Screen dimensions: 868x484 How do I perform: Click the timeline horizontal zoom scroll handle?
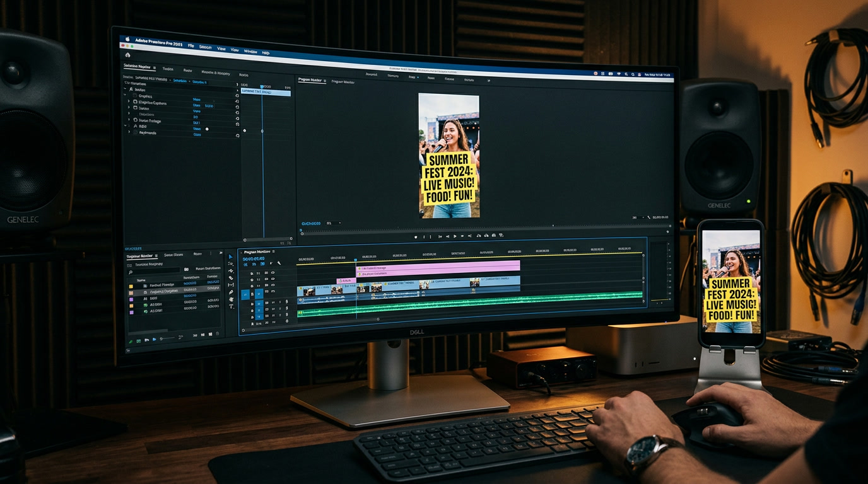coord(378,319)
